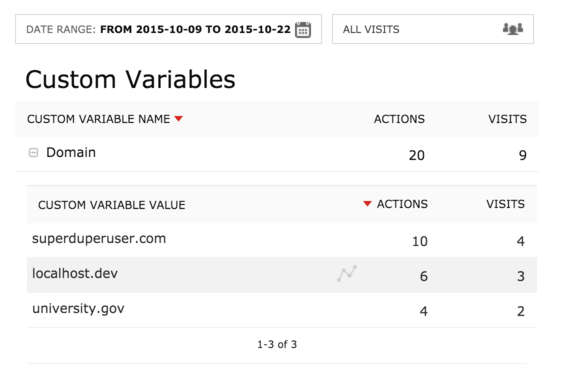
Task: Open the All Visits segment selector
Action: click(x=433, y=29)
